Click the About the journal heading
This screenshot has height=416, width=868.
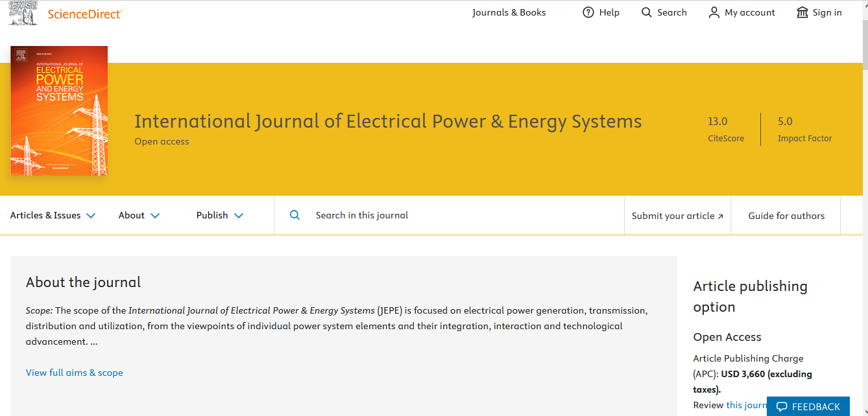pos(83,283)
